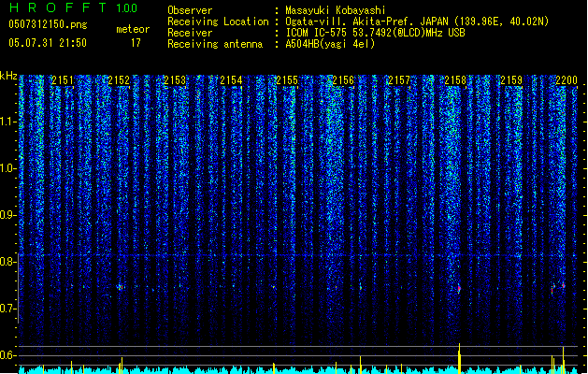Select location Ogata-vill. Akita-Pref. JAPAN text

(x=366, y=22)
